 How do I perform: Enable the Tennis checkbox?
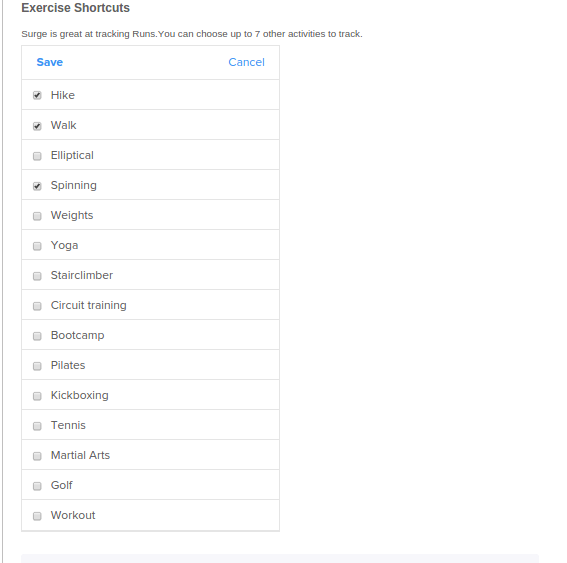point(37,426)
